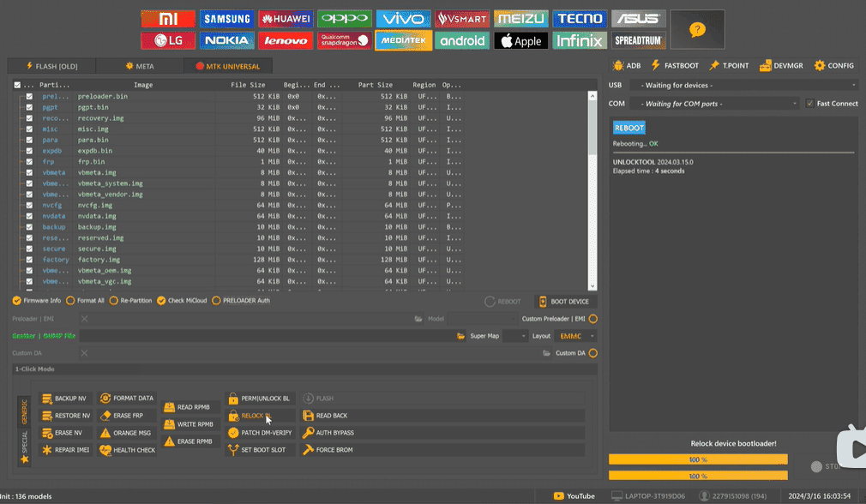Screen dimensions: 866x504
Task: Open the Layout EMMC dropdown
Action: (x=575, y=336)
